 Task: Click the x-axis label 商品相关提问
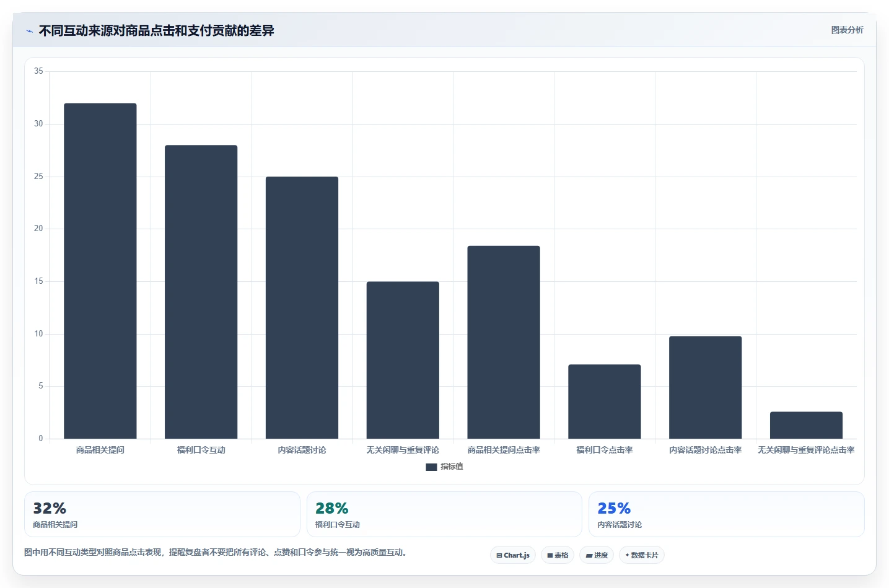100,450
